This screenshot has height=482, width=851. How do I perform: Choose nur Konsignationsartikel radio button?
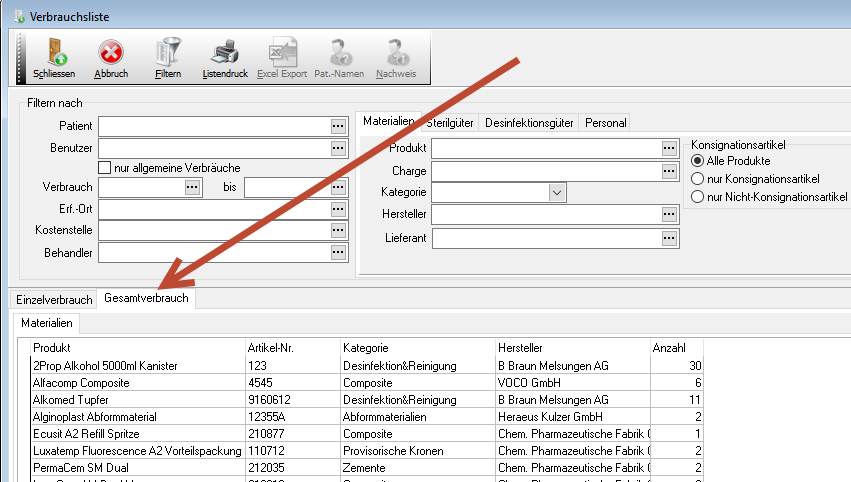(698, 179)
